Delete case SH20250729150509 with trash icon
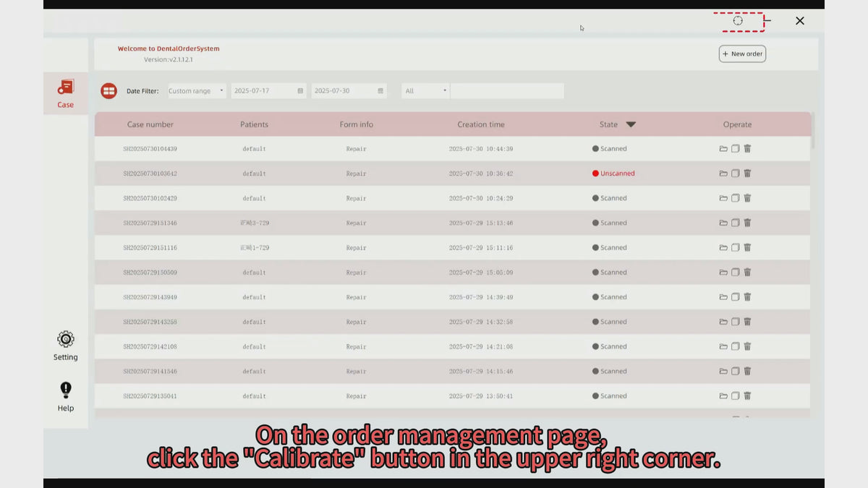Screen dimensions: 868x488 tap(747, 273)
